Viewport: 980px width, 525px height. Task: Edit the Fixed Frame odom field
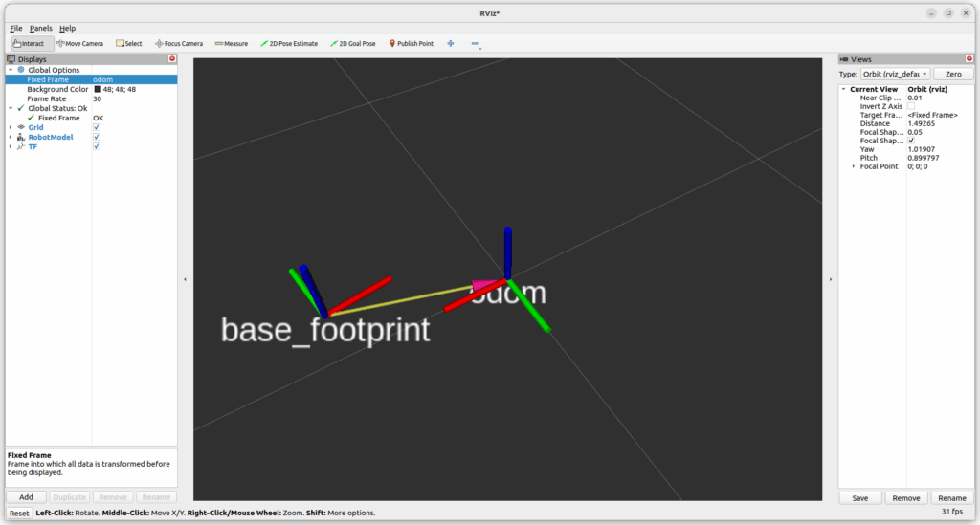pos(133,79)
